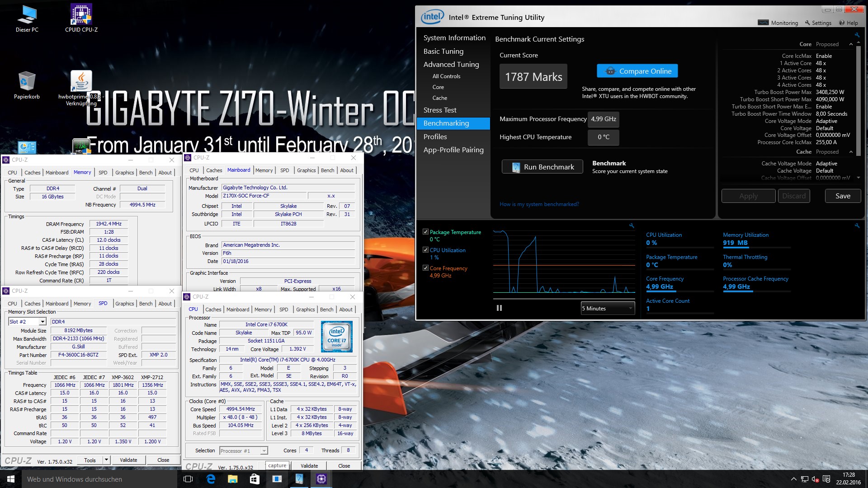Open the Processor #1 selection dropdown

[244, 451]
